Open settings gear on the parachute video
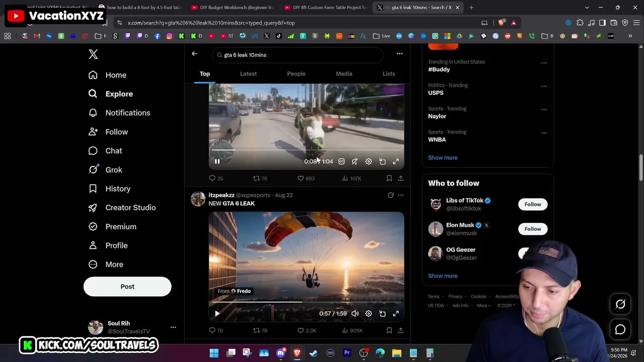Viewport: 644px width, 362px height. click(x=368, y=314)
